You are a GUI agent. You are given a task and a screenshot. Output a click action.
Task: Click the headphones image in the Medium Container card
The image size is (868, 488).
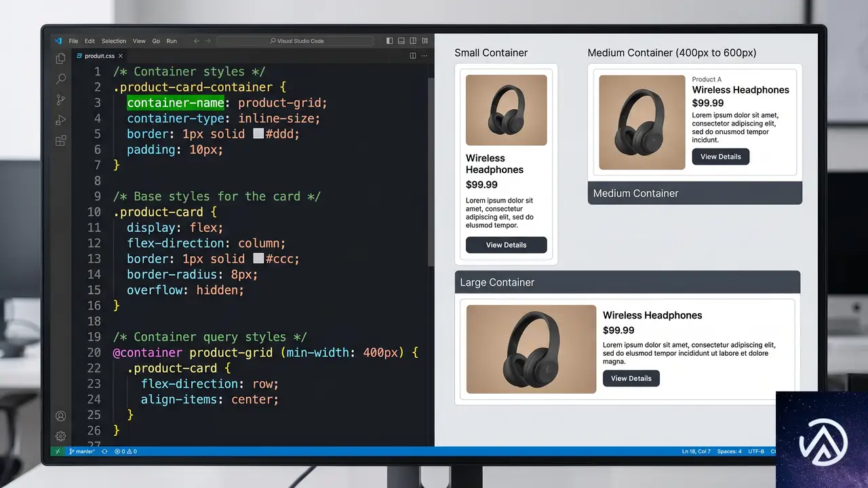[642, 122]
